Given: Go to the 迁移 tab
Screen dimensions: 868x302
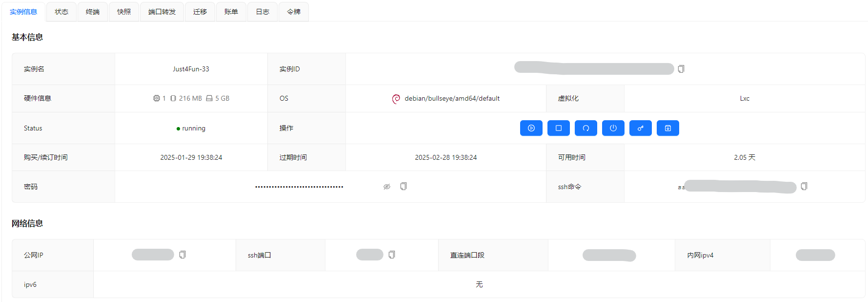Looking at the screenshot, I should click(200, 12).
